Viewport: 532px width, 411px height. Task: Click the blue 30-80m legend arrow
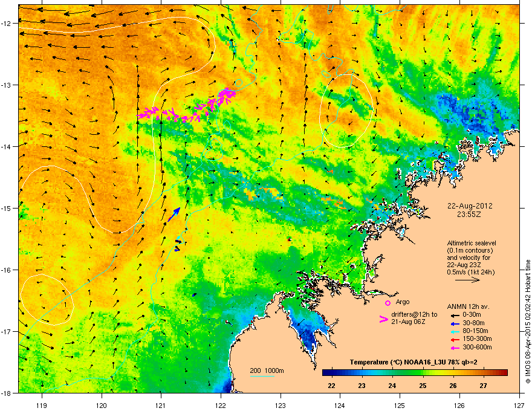(x=455, y=323)
